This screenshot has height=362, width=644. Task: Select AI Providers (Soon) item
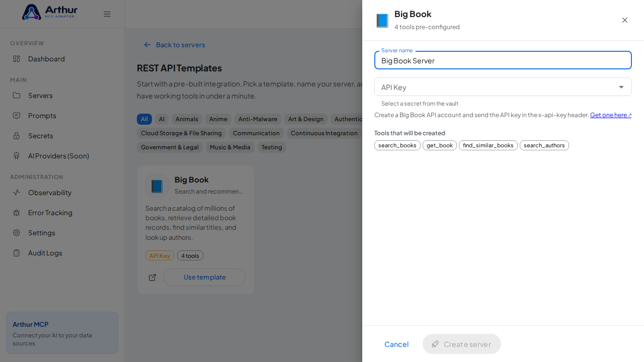click(62, 156)
